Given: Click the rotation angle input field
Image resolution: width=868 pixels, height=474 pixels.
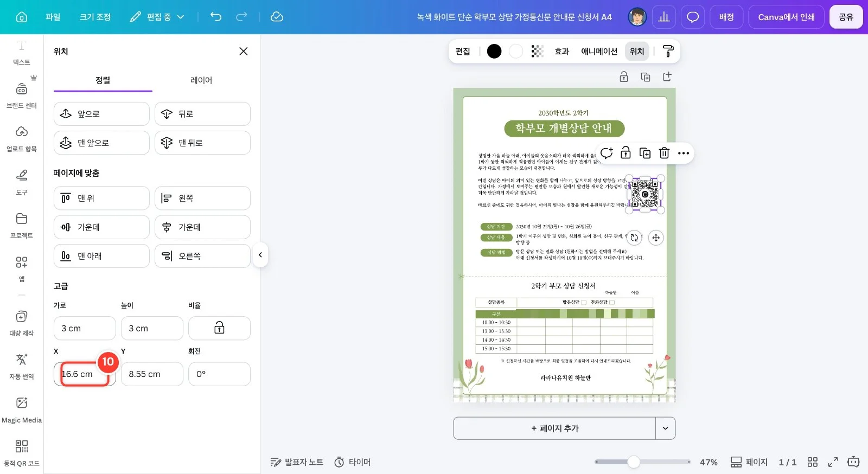Looking at the screenshot, I should pos(219,374).
